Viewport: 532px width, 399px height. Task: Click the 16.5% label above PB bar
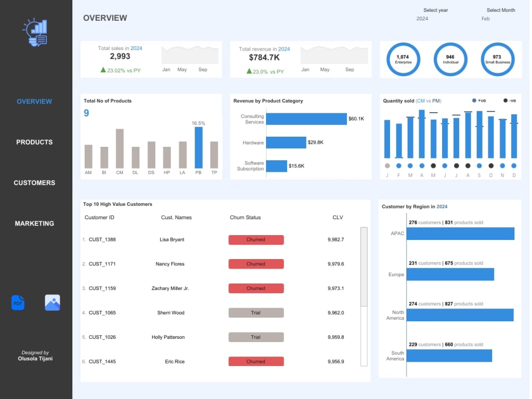198,123
